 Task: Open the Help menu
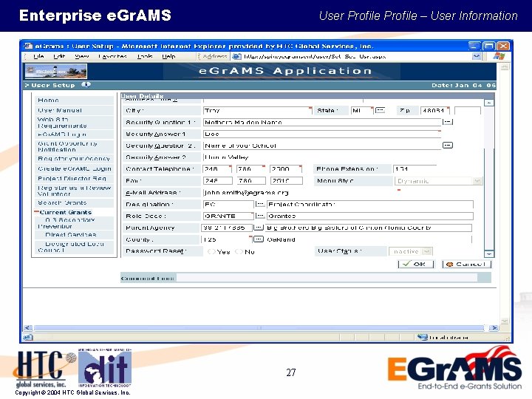coord(168,56)
